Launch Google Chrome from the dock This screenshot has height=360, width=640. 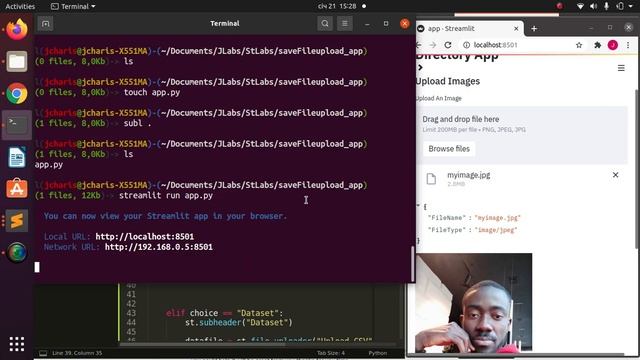(17, 93)
